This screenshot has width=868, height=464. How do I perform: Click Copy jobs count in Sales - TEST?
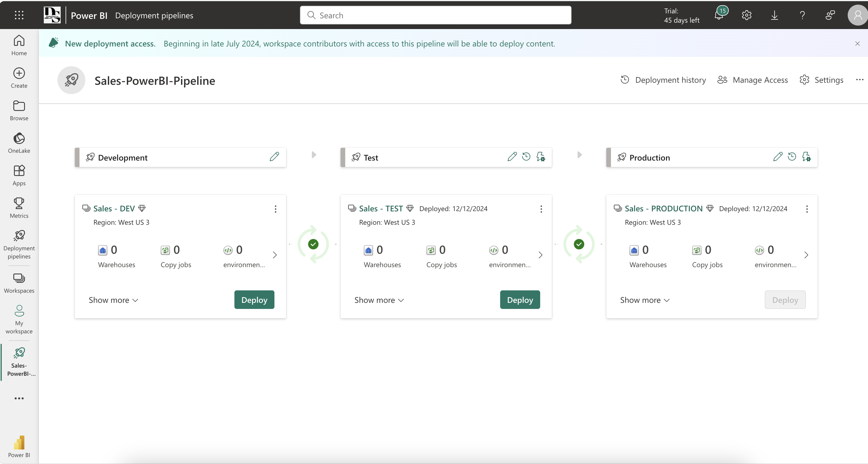point(442,256)
